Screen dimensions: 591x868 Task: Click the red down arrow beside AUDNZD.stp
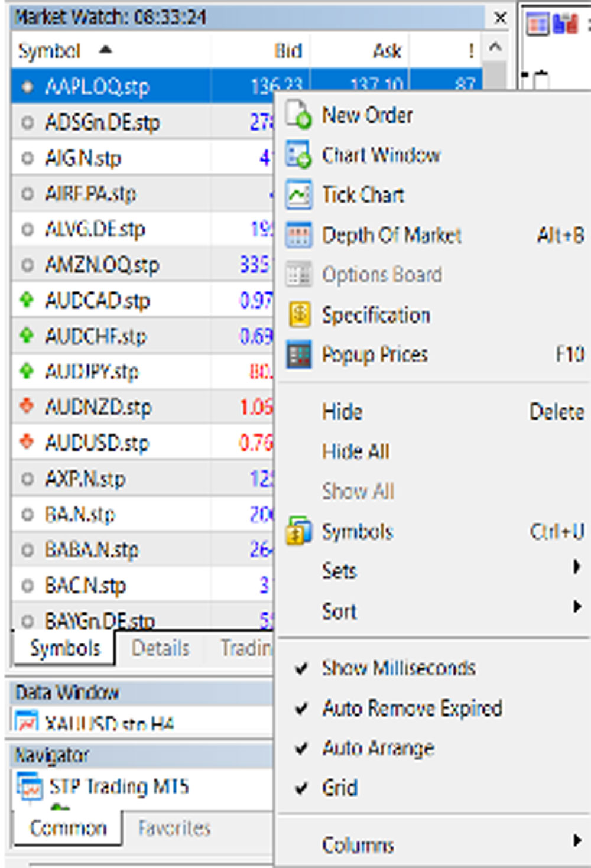tap(27, 407)
